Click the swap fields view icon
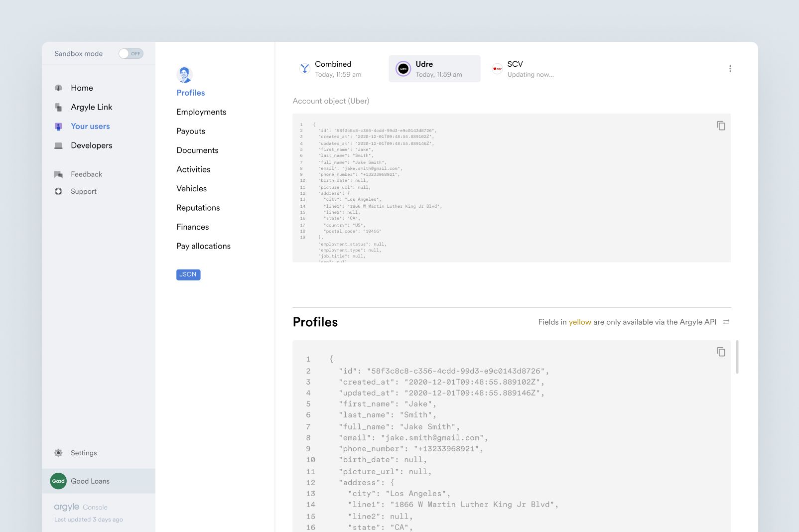Viewport: 799px width, 532px height. (726, 322)
